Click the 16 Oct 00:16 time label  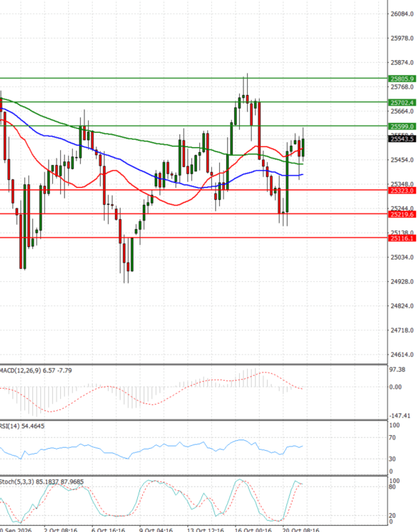click(252, 529)
